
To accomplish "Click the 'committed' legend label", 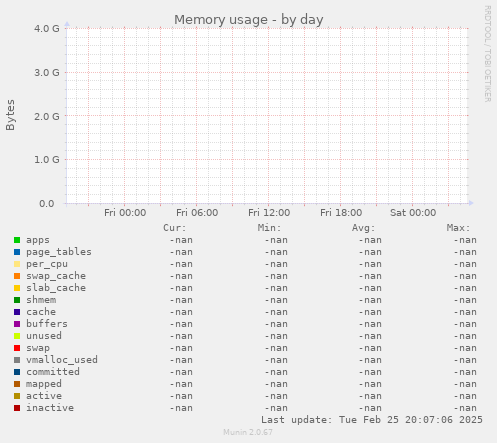I will coord(53,372).
